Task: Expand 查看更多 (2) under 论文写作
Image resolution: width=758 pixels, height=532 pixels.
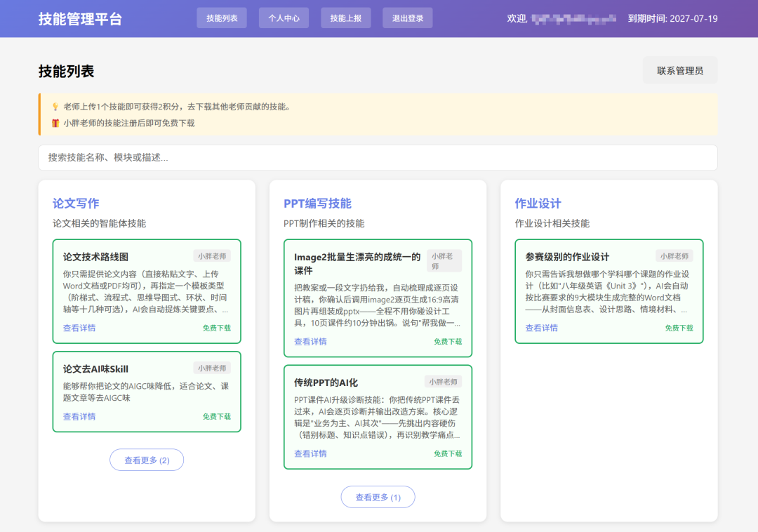Action: click(x=147, y=460)
